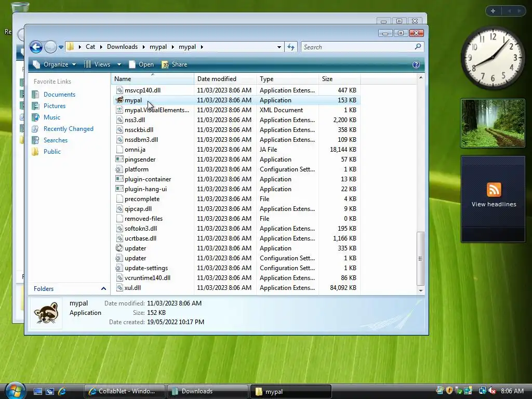
Task: Click View headlines on feed gadget
Action: pos(494,204)
